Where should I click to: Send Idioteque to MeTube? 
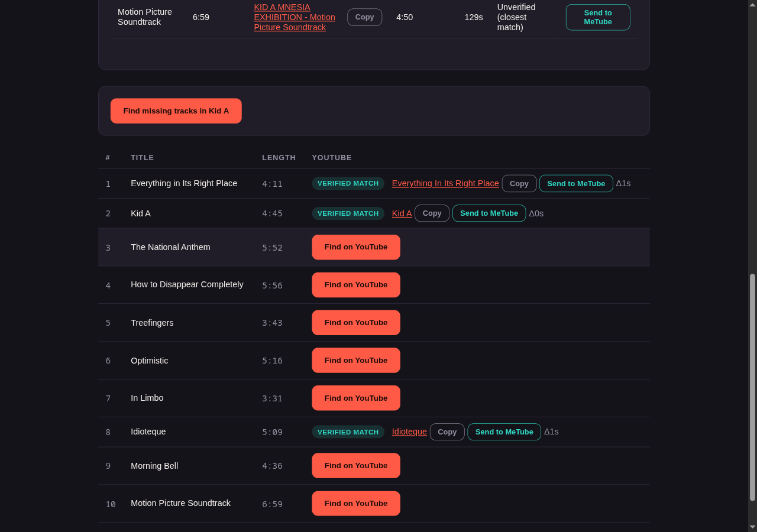(504, 432)
